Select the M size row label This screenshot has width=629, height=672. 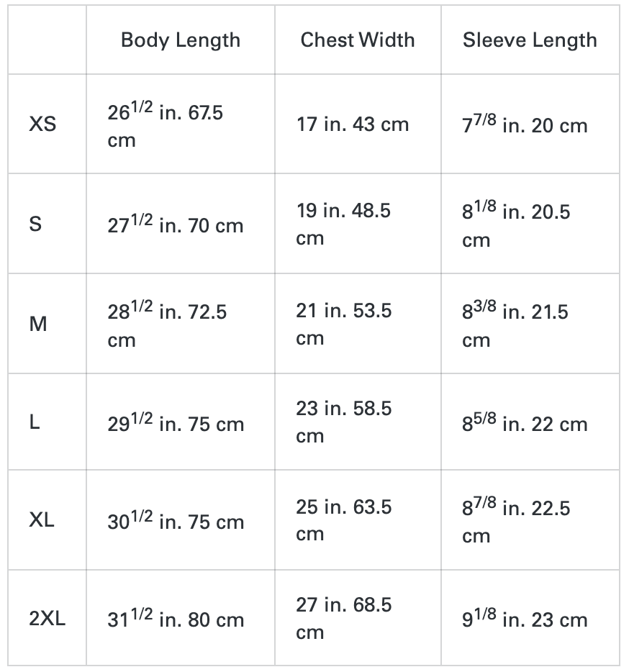tap(38, 324)
